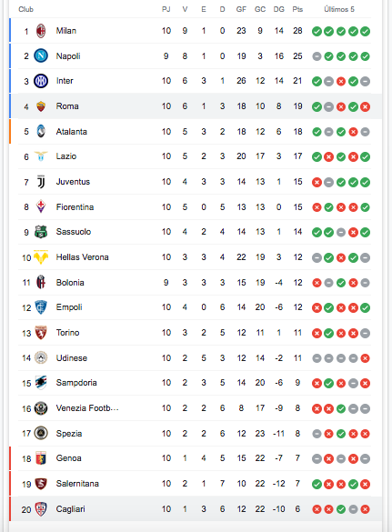Image resolution: width=392 pixels, height=532 pixels.
Task: Select the Salernitana team name
Action: click(77, 484)
